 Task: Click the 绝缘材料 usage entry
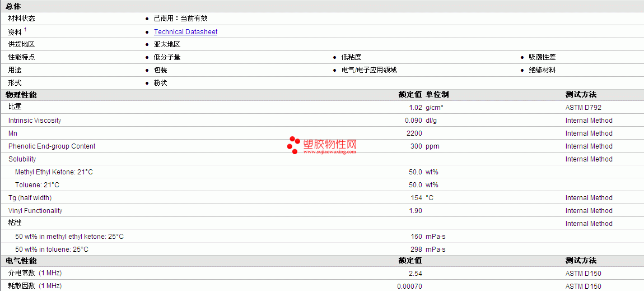tap(542, 70)
